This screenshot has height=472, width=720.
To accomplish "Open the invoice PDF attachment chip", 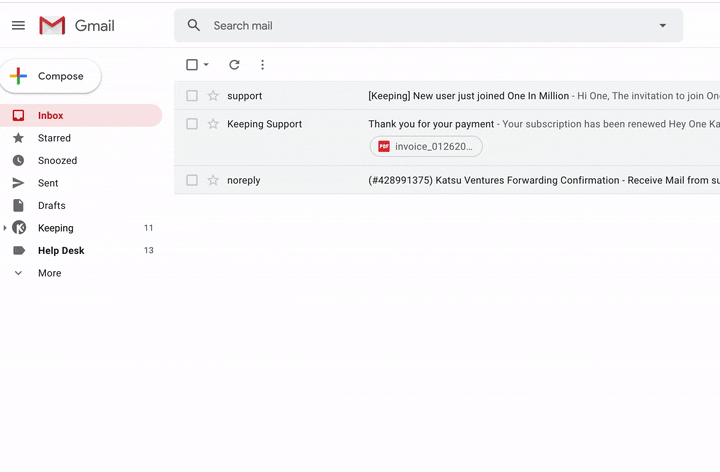I will [x=426, y=146].
